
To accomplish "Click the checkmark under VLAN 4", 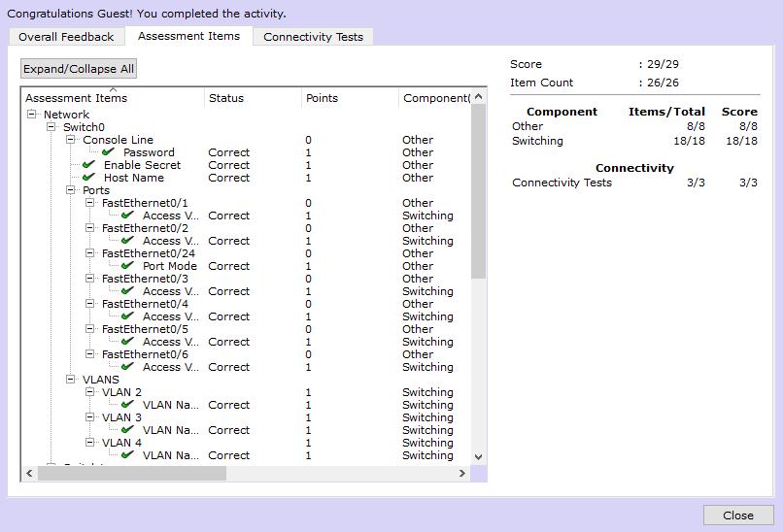I will point(128,455).
